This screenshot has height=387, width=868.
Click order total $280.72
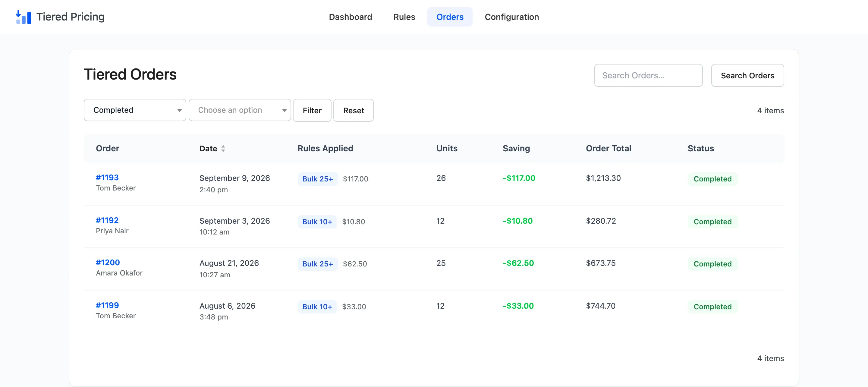(601, 221)
